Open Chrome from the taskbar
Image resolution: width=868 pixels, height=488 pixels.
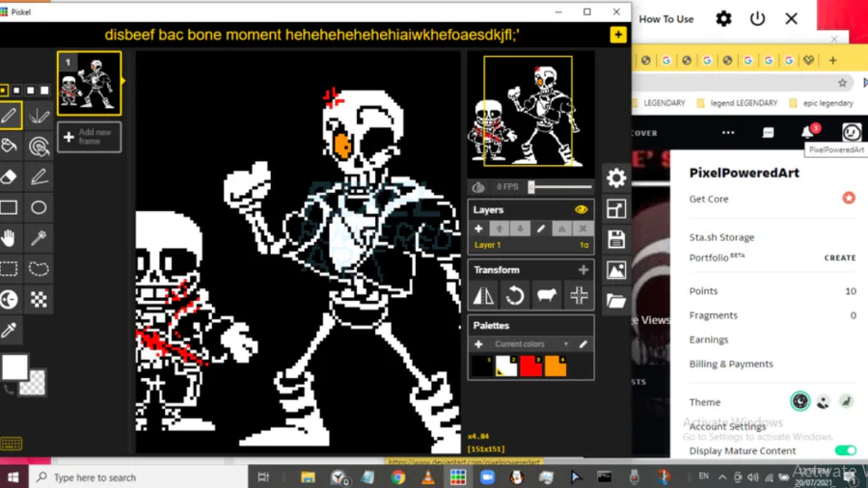pos(397,477)
